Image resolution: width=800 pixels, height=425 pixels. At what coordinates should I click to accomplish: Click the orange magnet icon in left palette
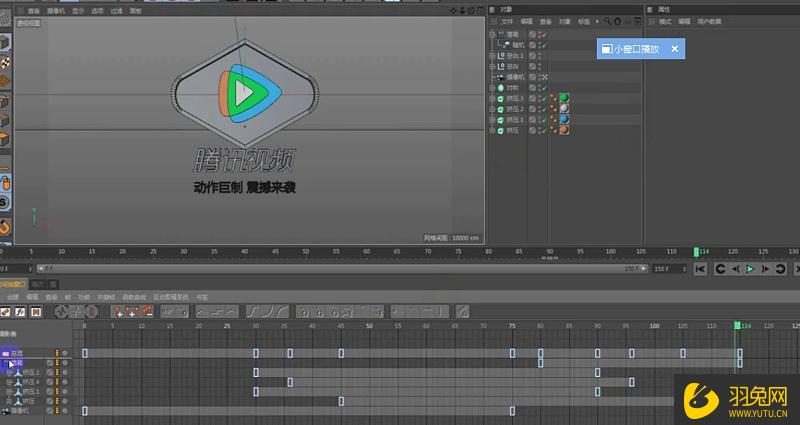point(5,227)
